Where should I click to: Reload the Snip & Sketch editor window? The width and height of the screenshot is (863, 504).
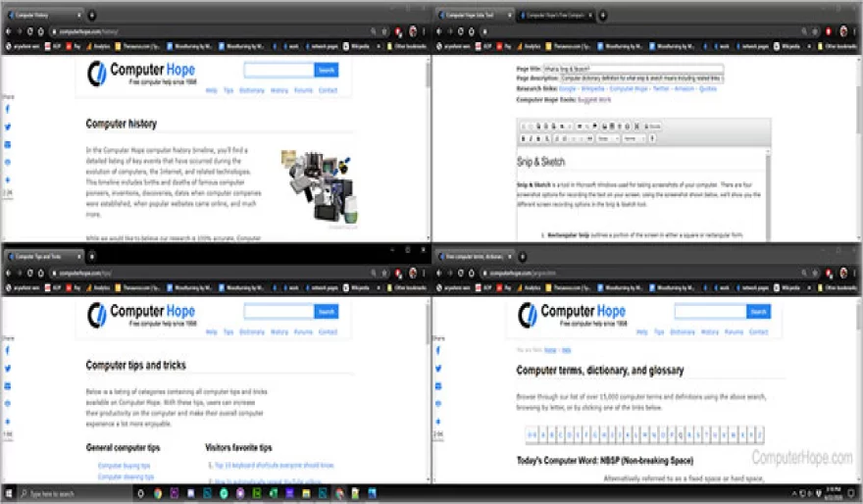coord(460,32)
